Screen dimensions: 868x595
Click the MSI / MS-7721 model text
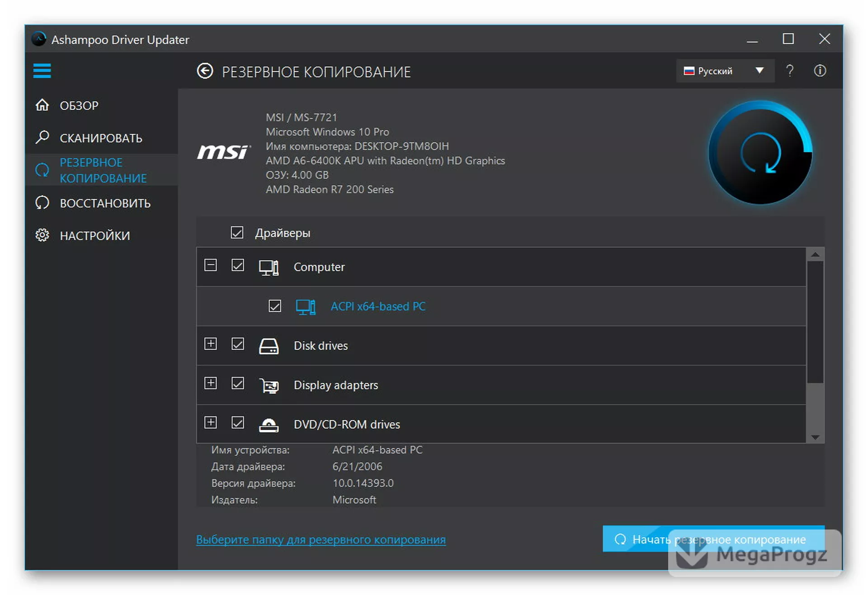302,117
